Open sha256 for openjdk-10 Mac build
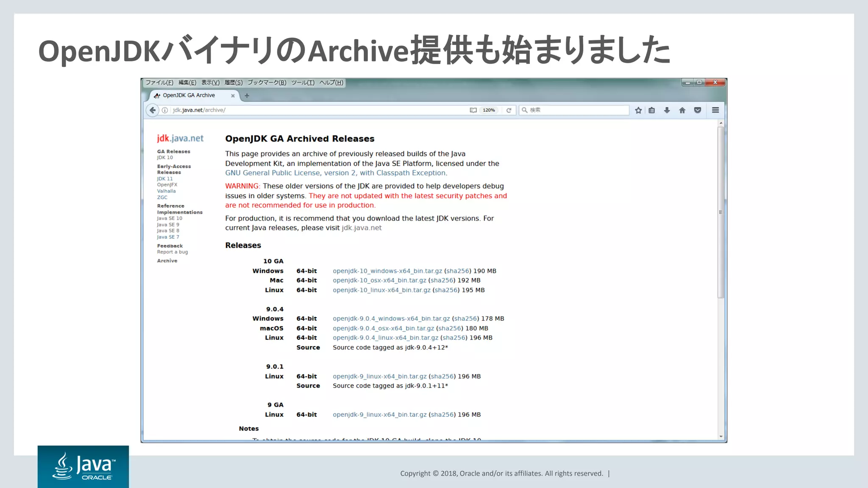Screen dimensions: 868x488 (x=442, y=280)
